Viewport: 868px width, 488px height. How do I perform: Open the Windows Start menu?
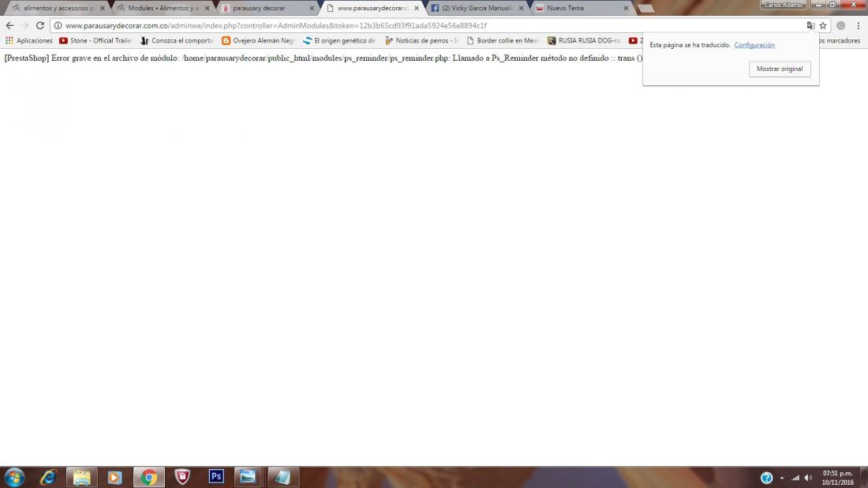(14, 477)
